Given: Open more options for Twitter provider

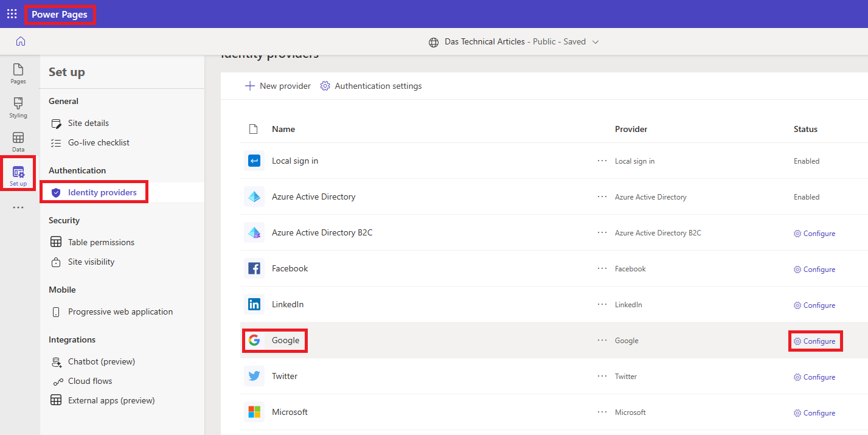Looking at the screenshot, I should (602, 377).
